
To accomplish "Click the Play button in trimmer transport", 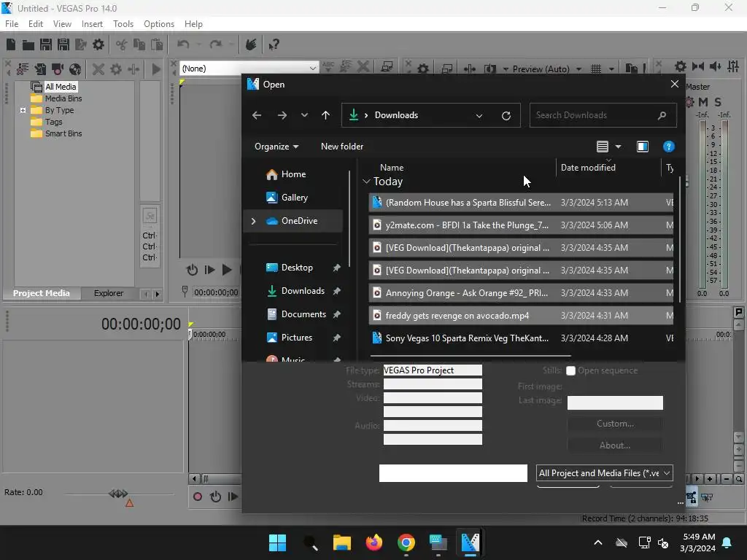I will point(227,270).
